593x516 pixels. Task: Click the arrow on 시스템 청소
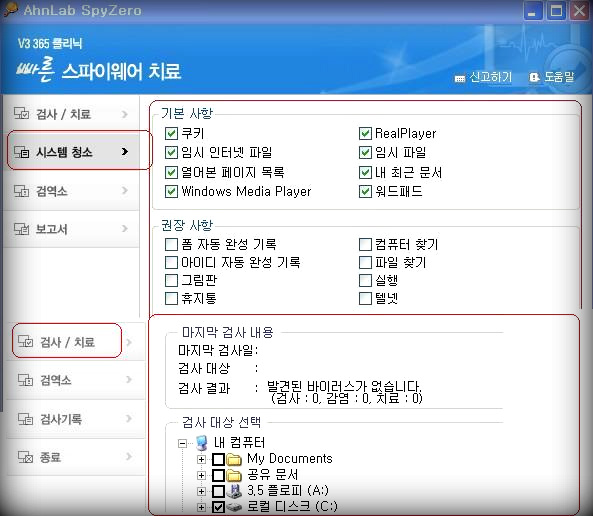pos(125,152)
